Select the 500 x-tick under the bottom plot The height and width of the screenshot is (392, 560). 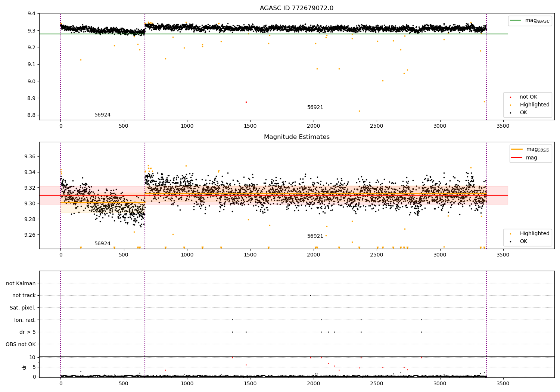coord(124,383)
